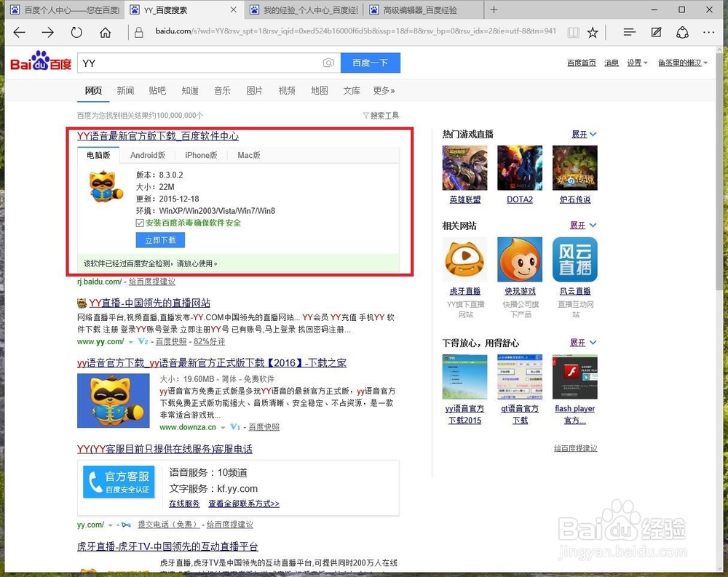Click 百度首页 link
Image resolution: width=728 pixels, height=577 pixels.
click(x=581, y=63)
